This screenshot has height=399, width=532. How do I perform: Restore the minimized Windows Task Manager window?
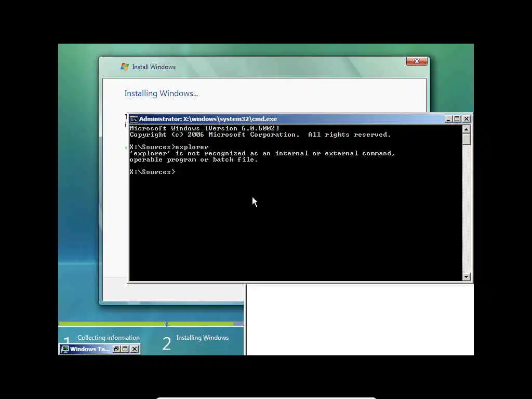tap(116, 349)
